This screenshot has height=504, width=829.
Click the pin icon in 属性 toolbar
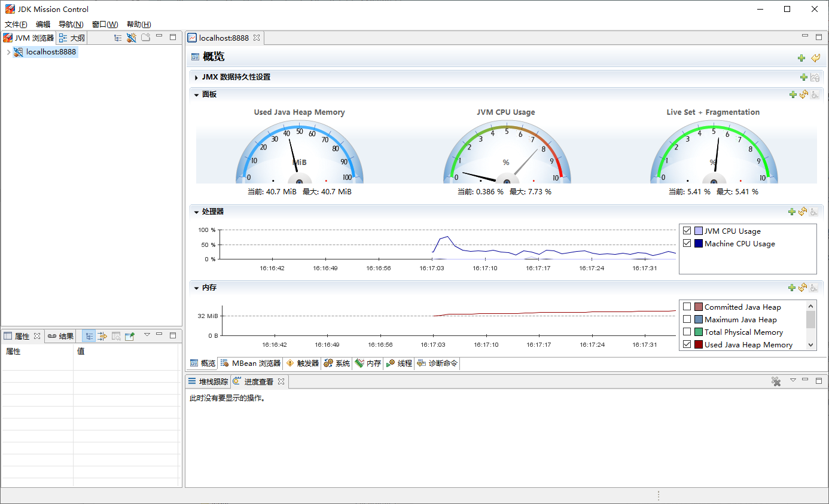tap(130, 336)
